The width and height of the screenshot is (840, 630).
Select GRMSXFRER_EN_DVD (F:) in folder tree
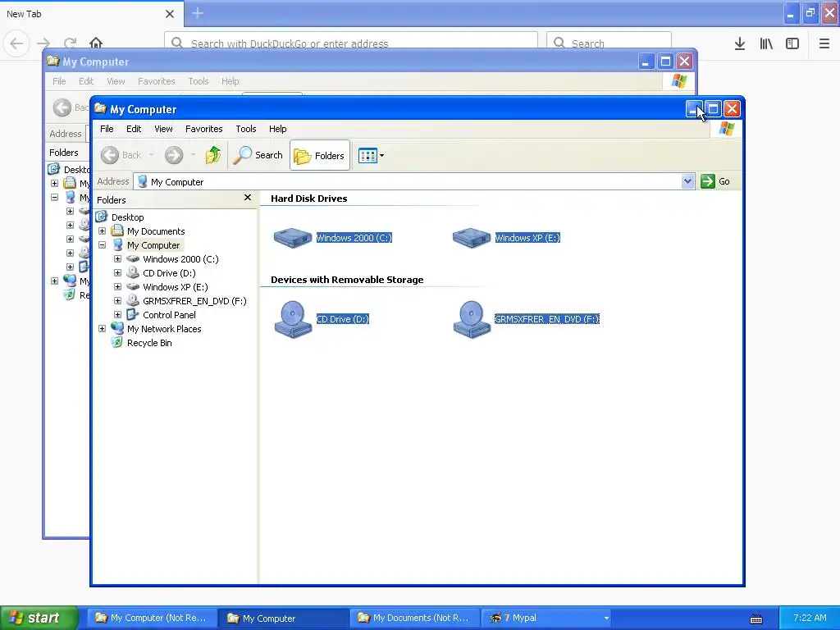194,300
